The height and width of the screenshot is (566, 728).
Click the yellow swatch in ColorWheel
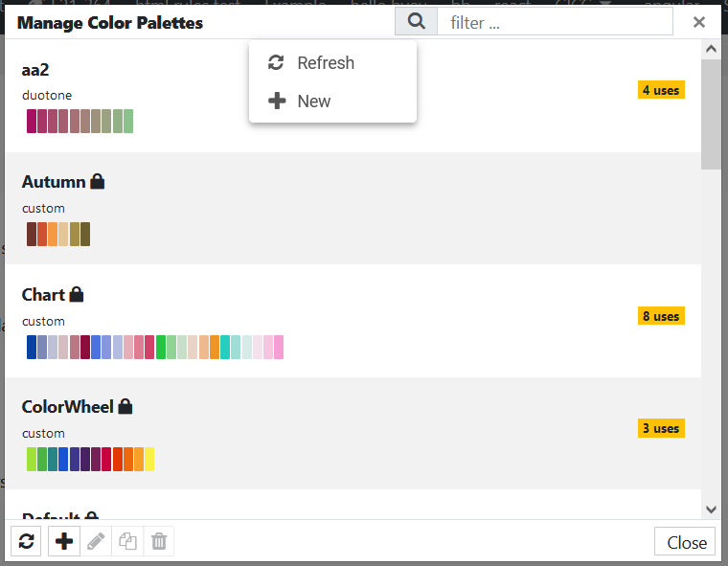149,459
